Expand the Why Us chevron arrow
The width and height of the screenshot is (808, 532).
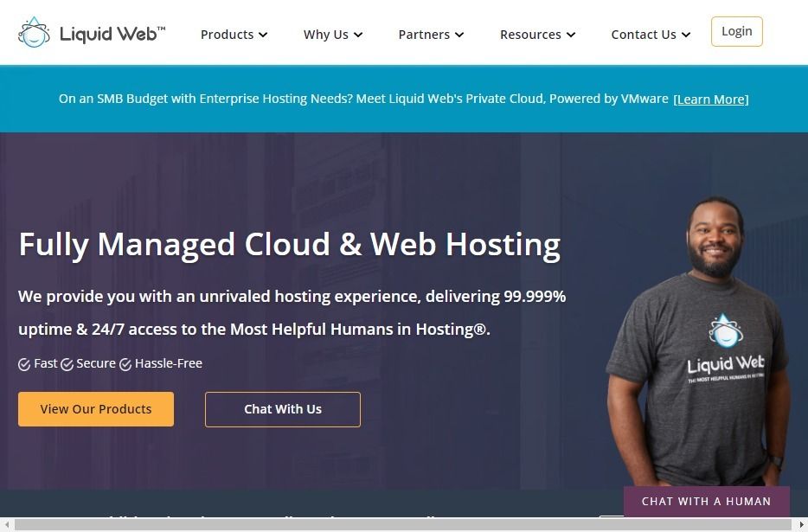tap(358, 35)
